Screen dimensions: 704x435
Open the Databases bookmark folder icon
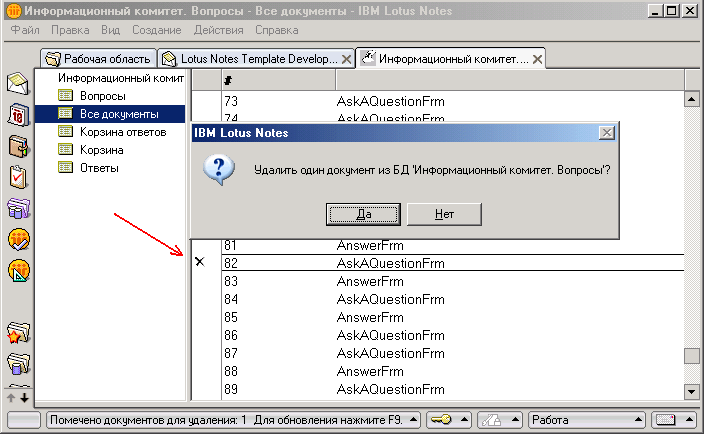18,364
